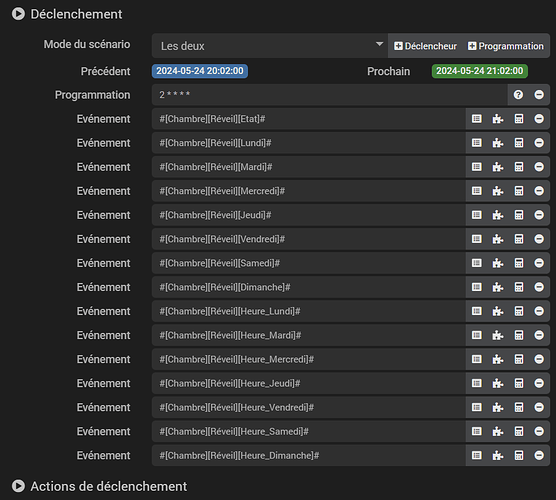
Task: Click the Programmation cron input field
Action: [330, 95]
